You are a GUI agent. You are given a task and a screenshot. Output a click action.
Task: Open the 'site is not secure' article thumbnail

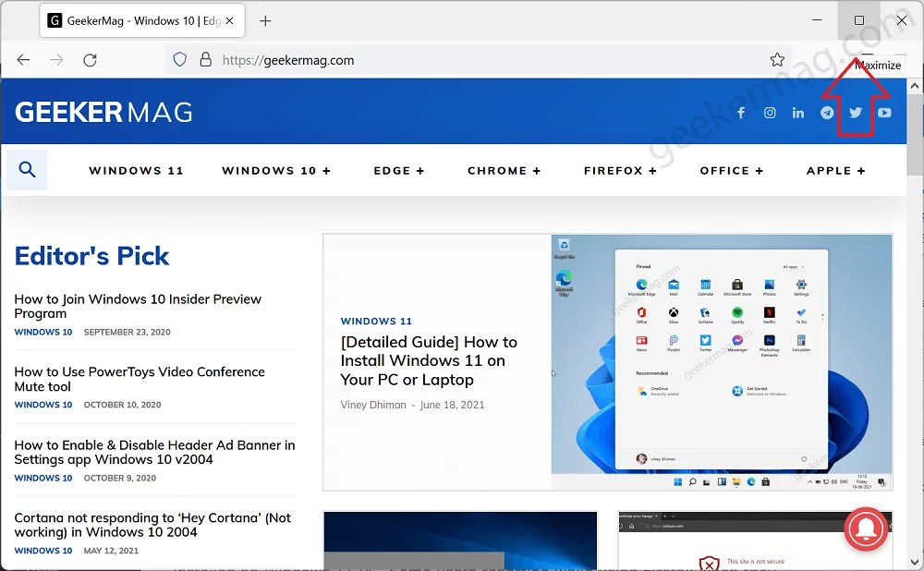(755, 541)
